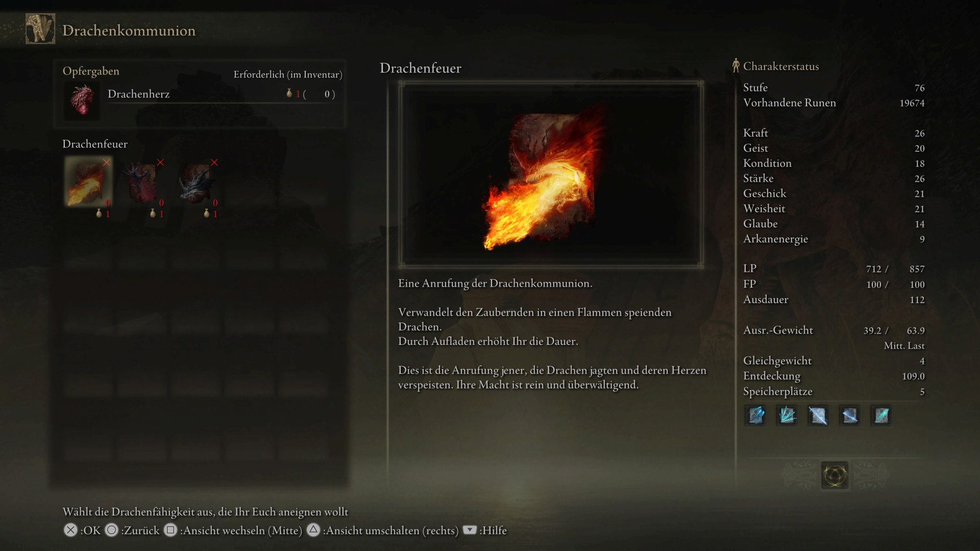Viewport: 980px width, 551px height.
Task: Select the third dragon incantation with grey wings
Action: pos(197,182)
